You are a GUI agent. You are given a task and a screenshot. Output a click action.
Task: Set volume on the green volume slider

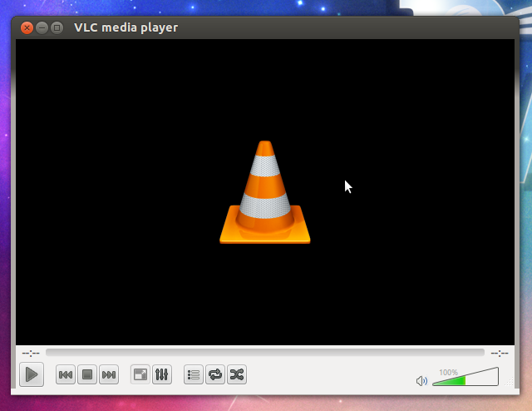(465, 377)
